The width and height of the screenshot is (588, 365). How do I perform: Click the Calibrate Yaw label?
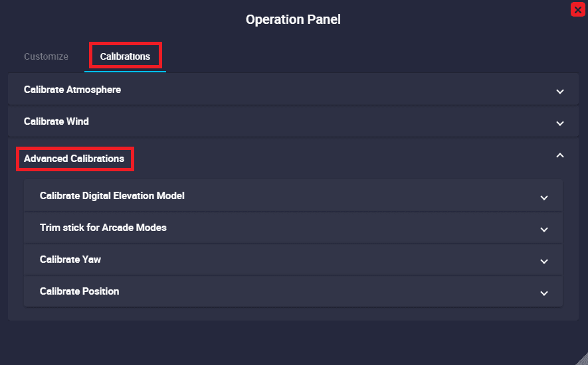70,259
